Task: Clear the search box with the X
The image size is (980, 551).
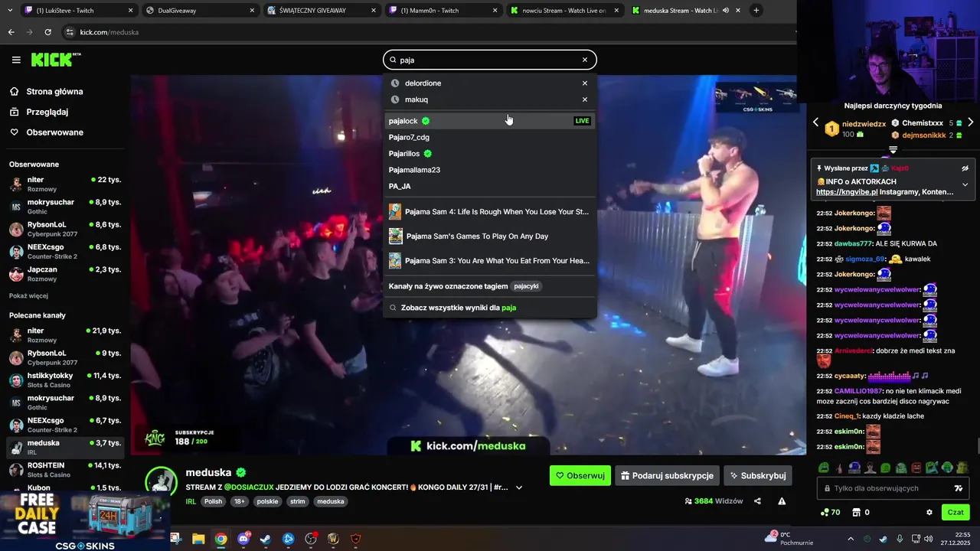Action: coord(585,60)
